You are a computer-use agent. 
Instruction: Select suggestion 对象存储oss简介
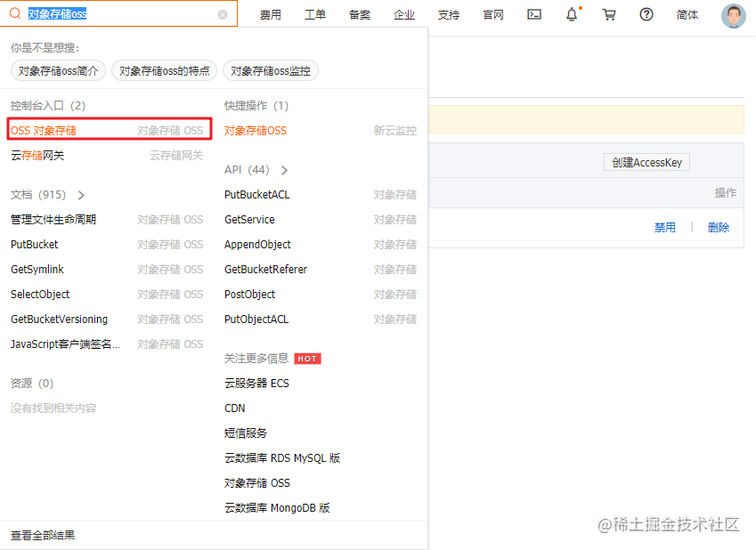59,71
